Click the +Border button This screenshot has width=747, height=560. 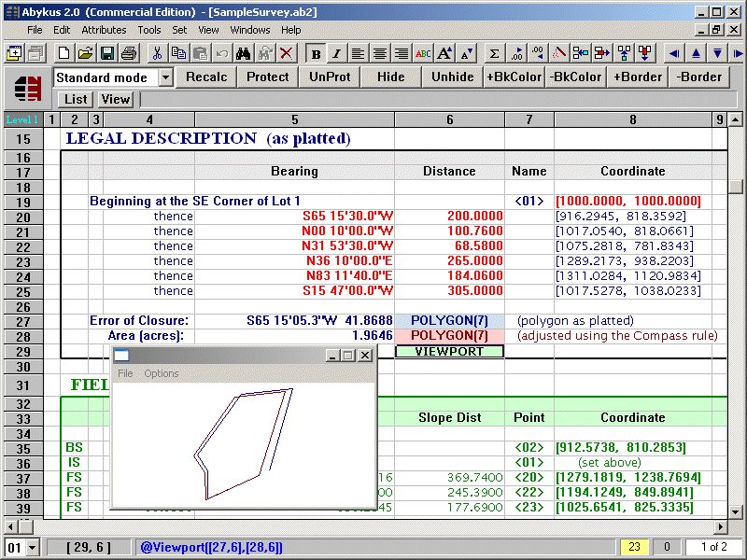[638, 77]
